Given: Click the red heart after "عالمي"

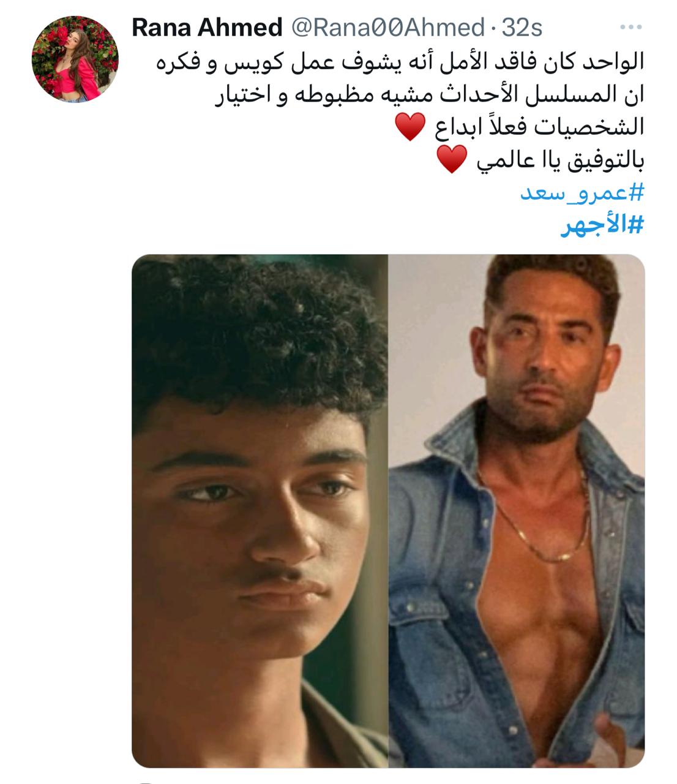Looking at the screenshot, I should pyautogui.click(x=452, y=159).
